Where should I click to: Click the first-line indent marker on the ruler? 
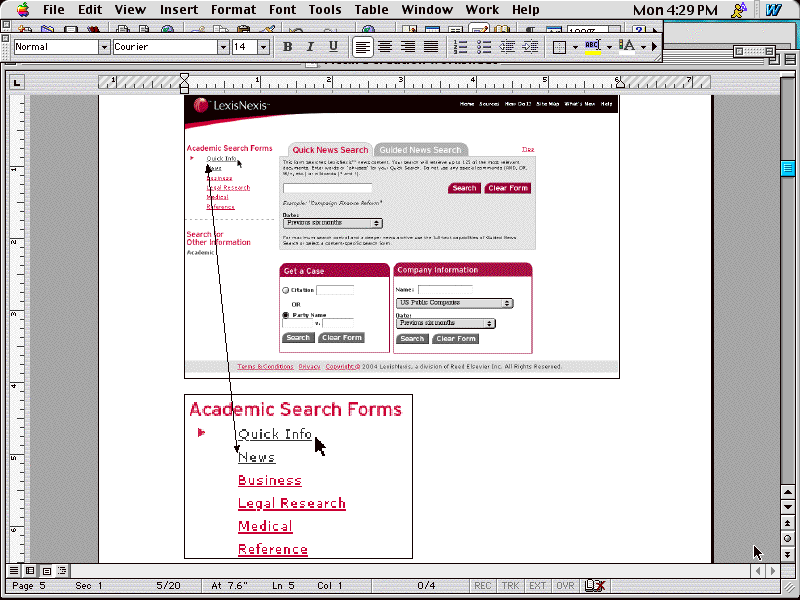pyautogui.click(x=184, y=78)
